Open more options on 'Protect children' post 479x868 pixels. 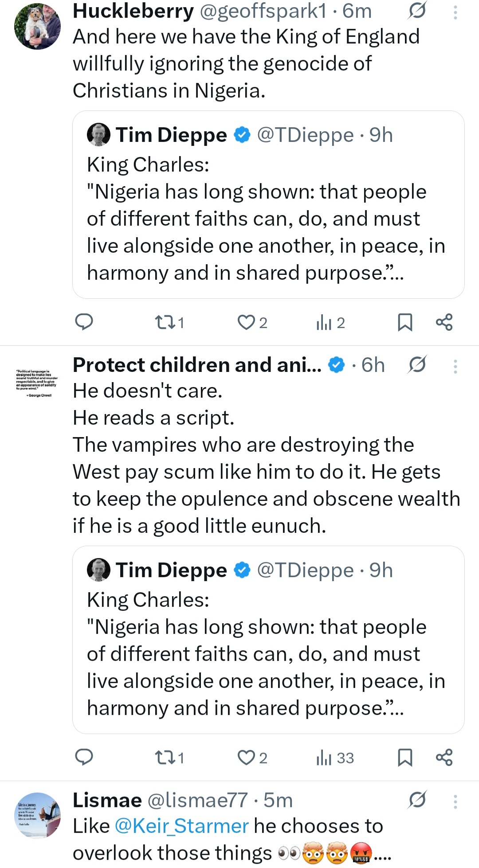(x=455, y=366)
